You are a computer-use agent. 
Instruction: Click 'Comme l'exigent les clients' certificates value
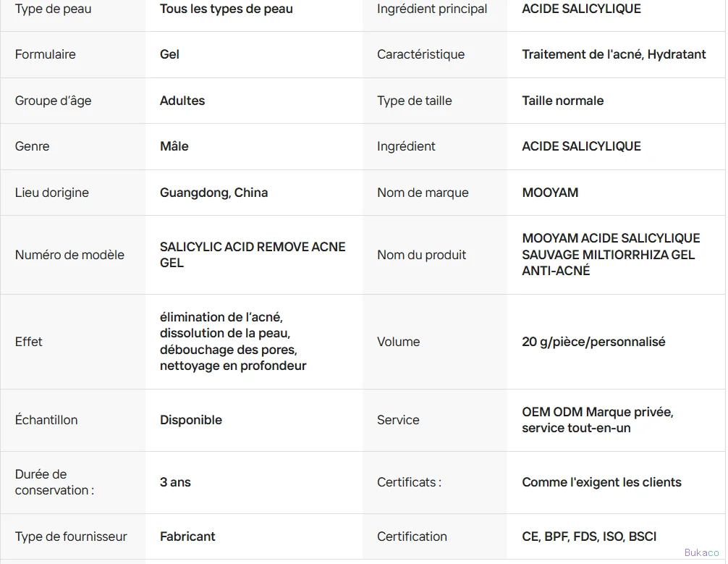click(601, 482)
